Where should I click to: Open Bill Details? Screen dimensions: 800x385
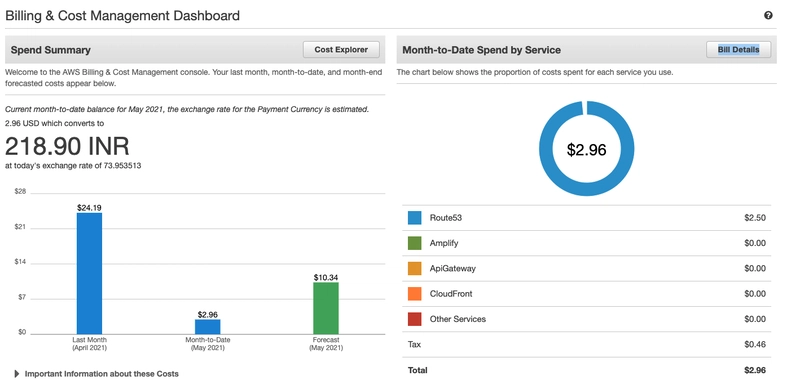(x=738, y=49)
